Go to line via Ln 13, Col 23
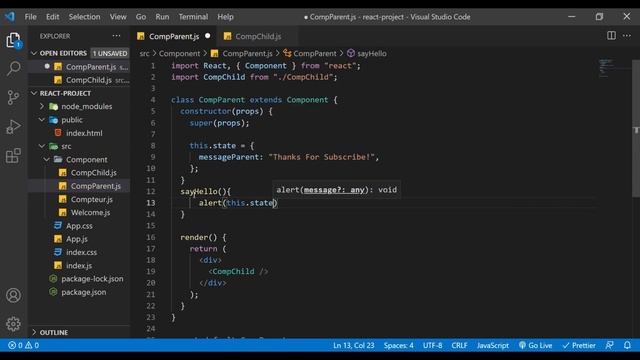This screenshot has width=640, height=360. (x=353, y=345)
